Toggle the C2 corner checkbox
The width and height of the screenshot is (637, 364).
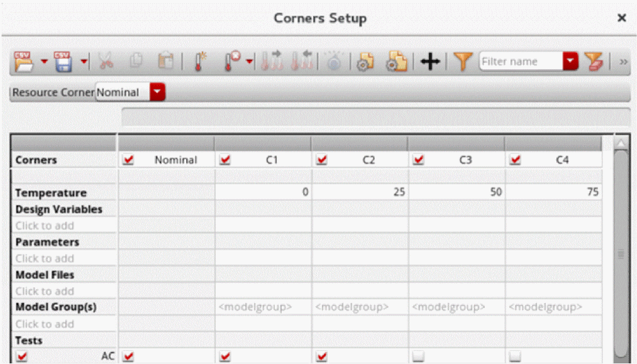(x=322, y=160)
